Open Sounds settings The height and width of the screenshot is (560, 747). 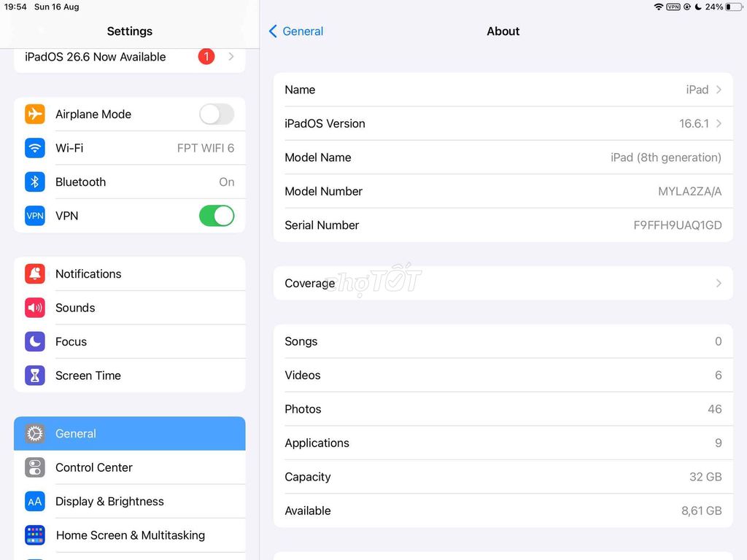click(x=130, y=308)
